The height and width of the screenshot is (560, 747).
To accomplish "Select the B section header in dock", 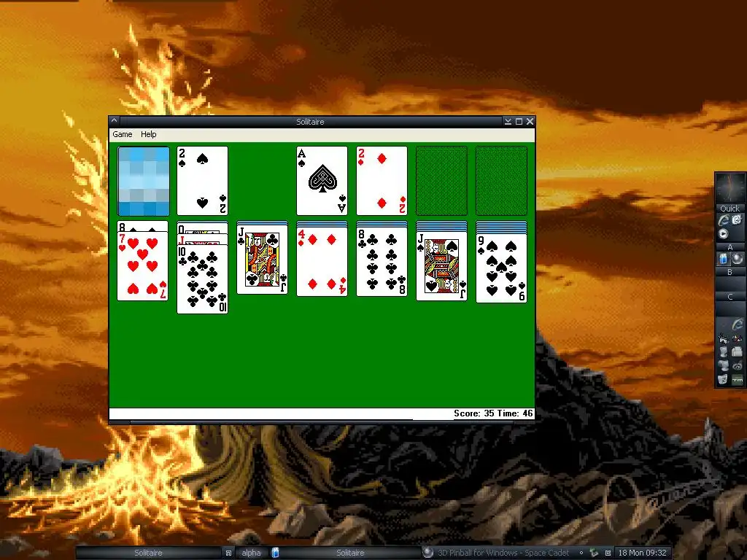I will (x=729, y=272).
